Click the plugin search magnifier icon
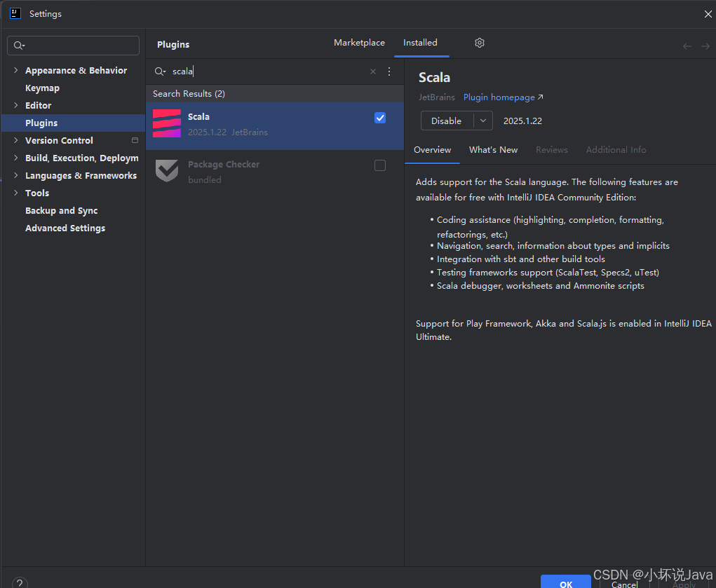The image size is (716, 588). pyautogui.click(x=160, y=71)
